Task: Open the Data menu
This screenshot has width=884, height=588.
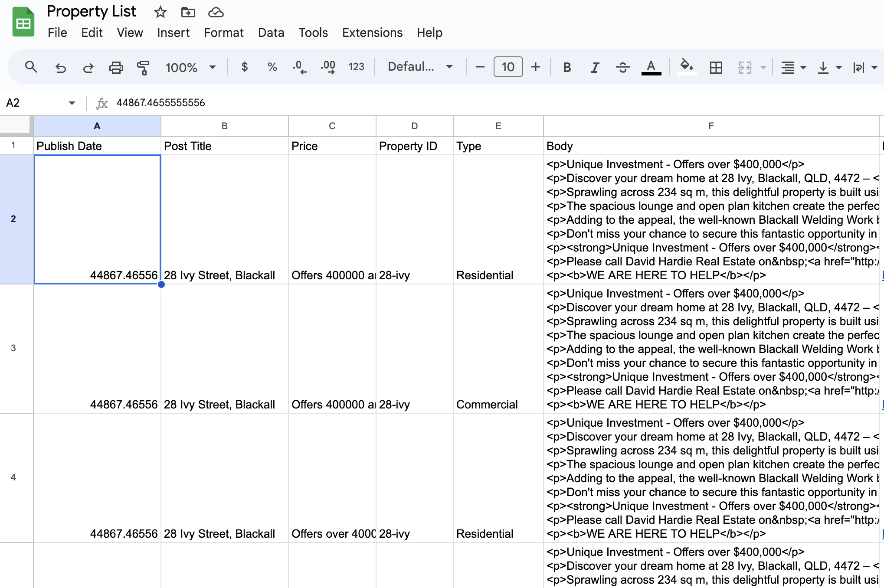Action: click(271, 33)
